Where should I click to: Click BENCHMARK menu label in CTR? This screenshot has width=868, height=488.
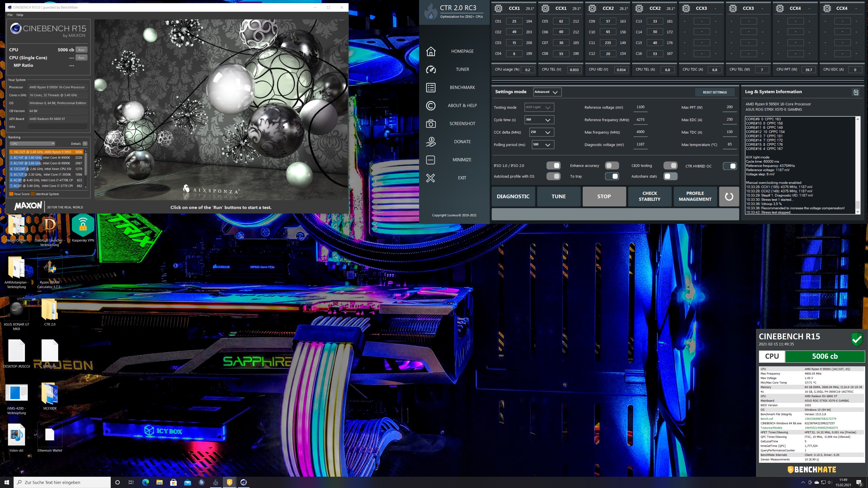462,88
